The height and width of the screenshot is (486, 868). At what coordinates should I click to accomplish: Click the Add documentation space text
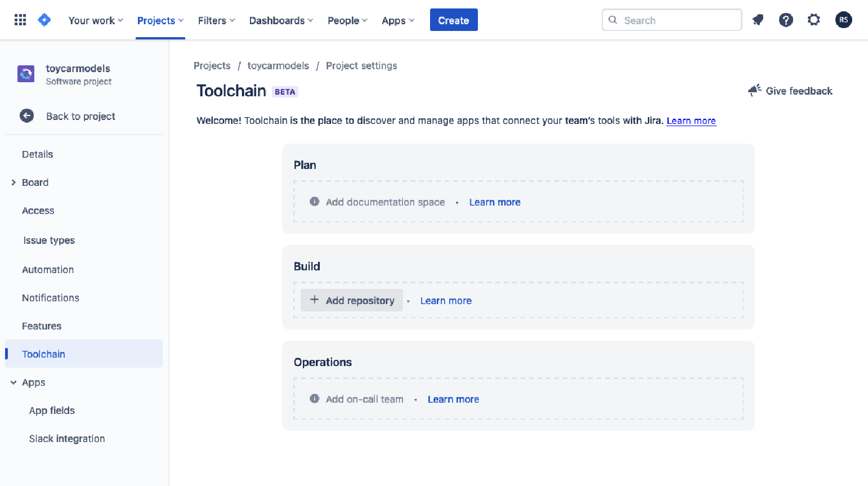(385, 202)
